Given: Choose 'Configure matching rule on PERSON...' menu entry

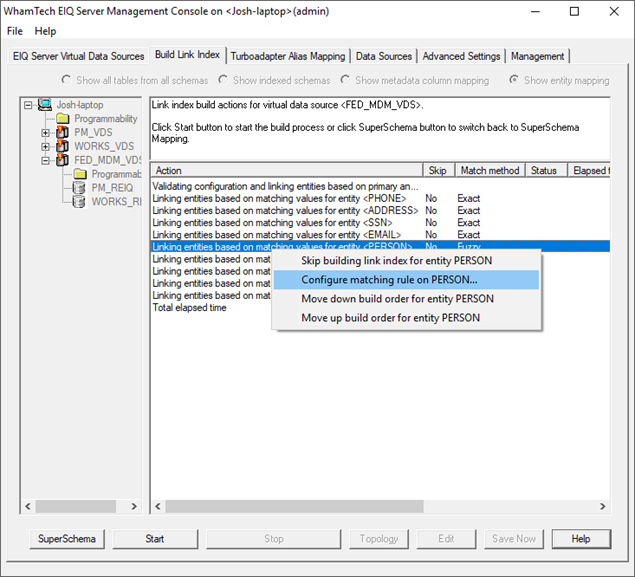Looking at the screenshot, I should pyautogui.click(x=389, y=280).
